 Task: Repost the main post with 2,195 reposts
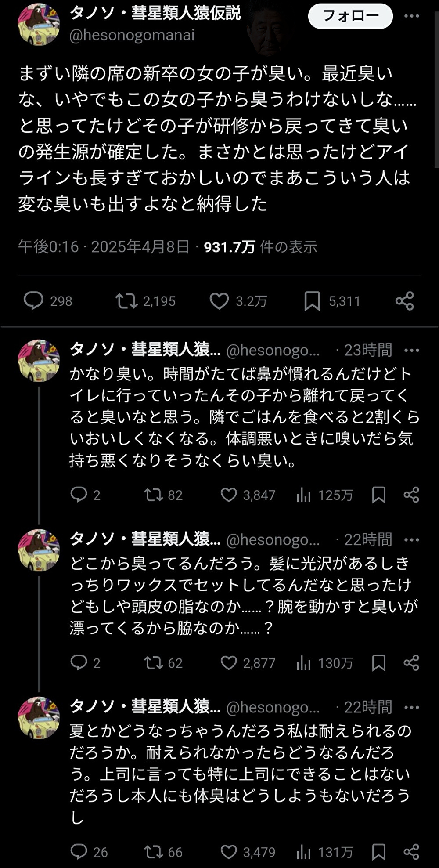point(126,301)
